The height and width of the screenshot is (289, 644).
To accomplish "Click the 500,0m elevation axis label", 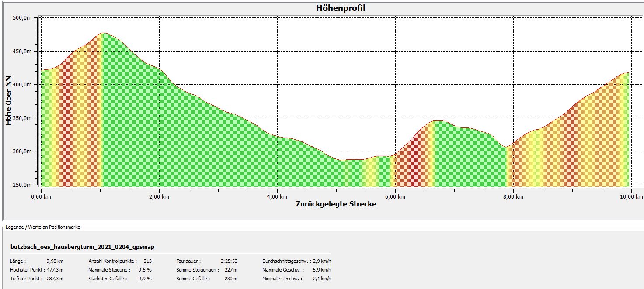I will pyautogui.click(x=22, y=18).
